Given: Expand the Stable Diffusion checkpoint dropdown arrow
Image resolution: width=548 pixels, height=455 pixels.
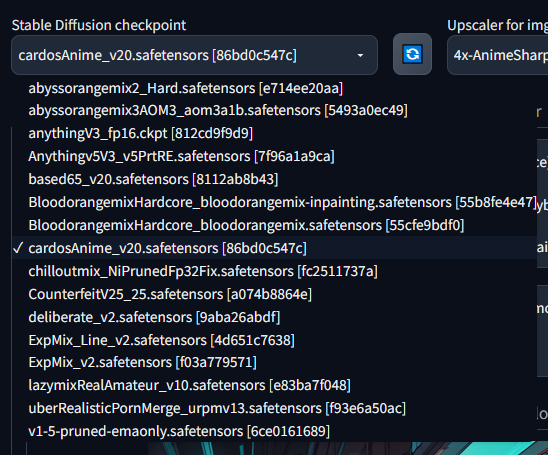Looking at the screenshot, I should click(x=360, y=55).
